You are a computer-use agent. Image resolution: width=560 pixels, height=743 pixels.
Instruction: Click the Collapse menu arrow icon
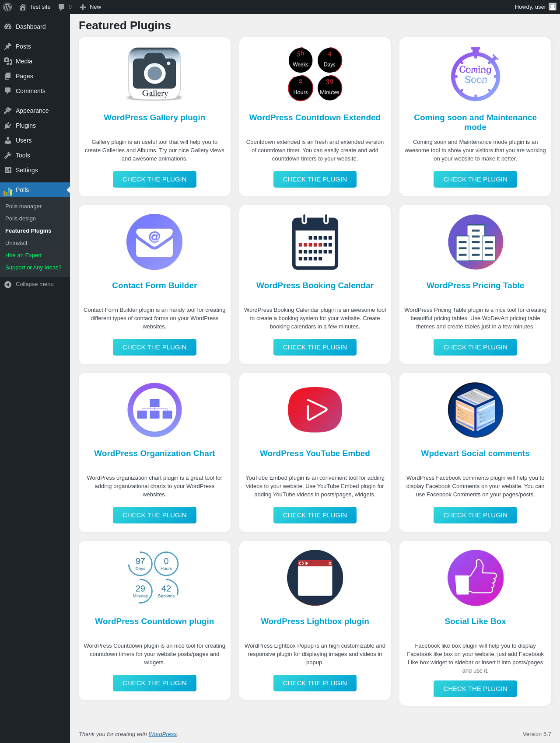click(8, 285)
